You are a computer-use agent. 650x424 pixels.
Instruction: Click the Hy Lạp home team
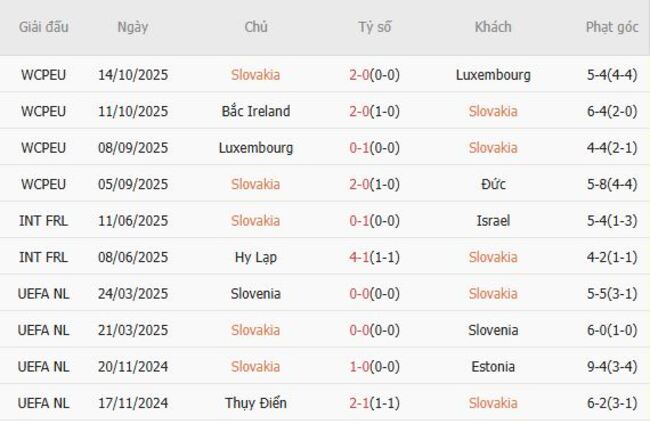click(256, 257)
